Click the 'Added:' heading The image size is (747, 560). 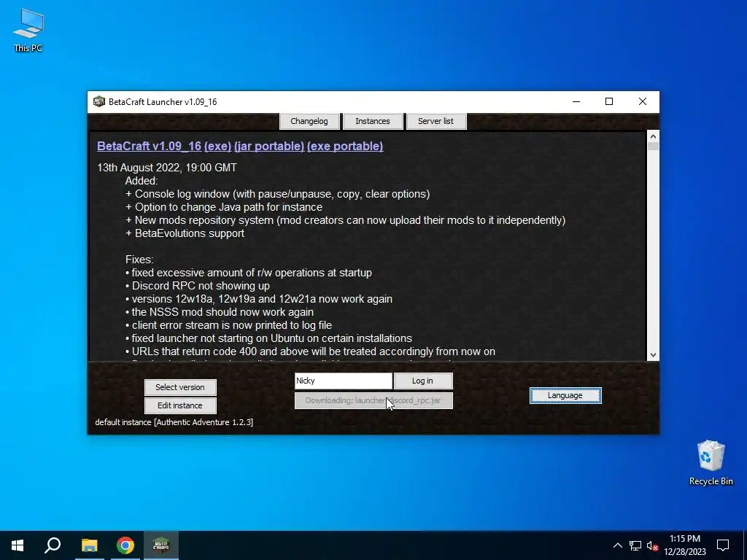(142, 181)
